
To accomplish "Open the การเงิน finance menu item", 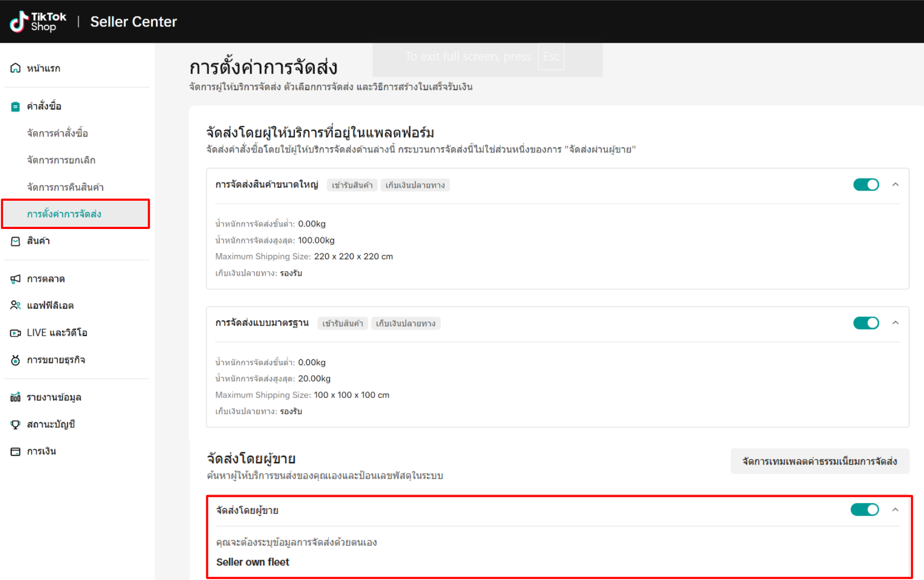I will (41, 451).
